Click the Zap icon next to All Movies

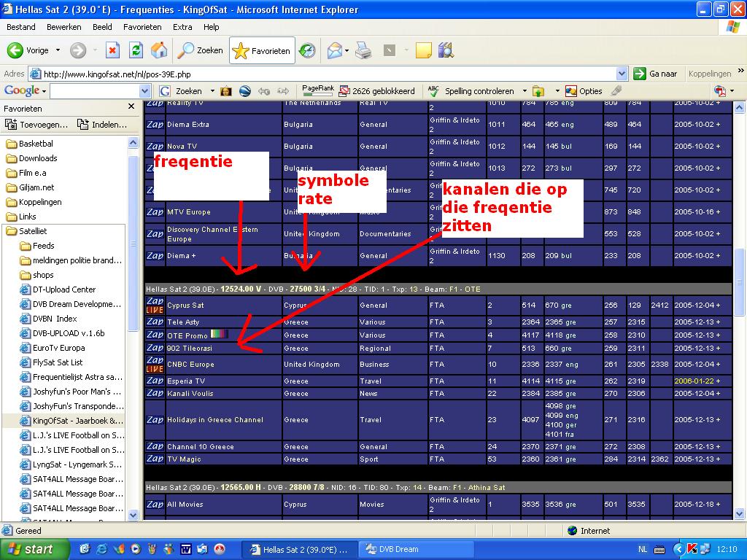click(x=155, y=505)
